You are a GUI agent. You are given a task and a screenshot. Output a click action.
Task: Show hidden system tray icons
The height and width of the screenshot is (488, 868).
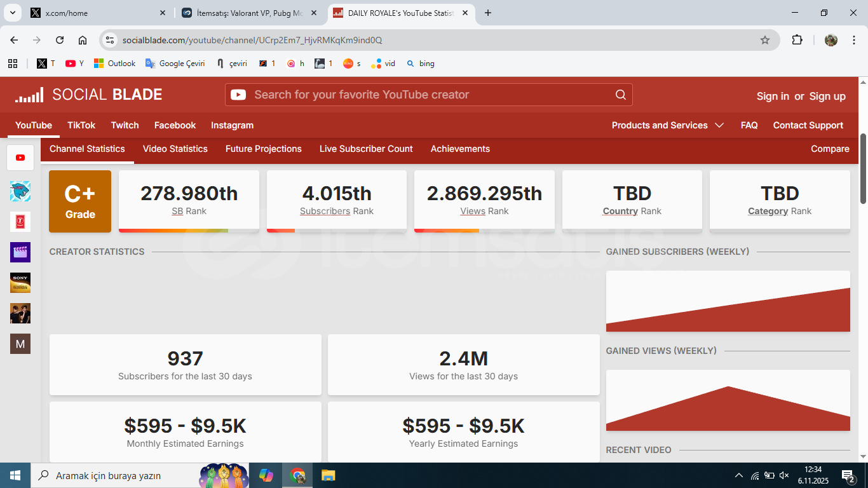coord(738,475)
